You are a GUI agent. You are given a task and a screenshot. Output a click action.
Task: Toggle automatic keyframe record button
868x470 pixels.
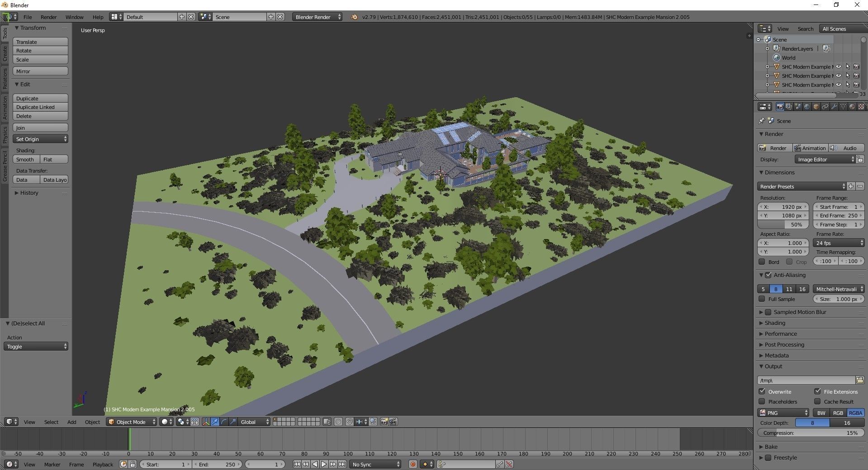(x=413, y=464)
